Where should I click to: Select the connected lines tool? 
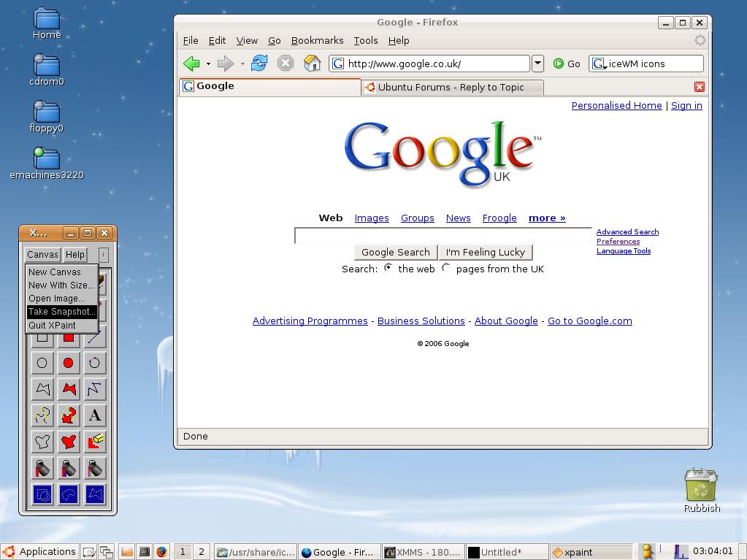[94, 390]
